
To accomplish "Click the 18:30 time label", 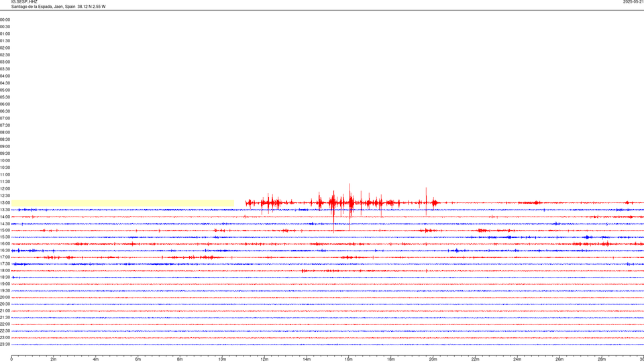I will 5,277.
